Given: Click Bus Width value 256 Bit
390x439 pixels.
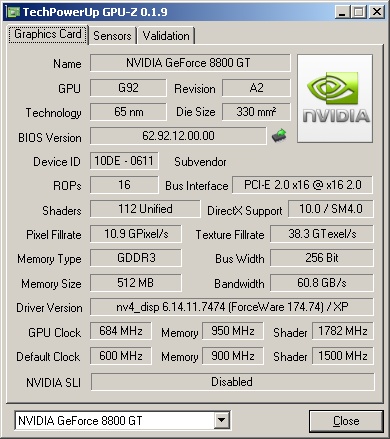Looking at the screenshot, I should coord(322,258).
